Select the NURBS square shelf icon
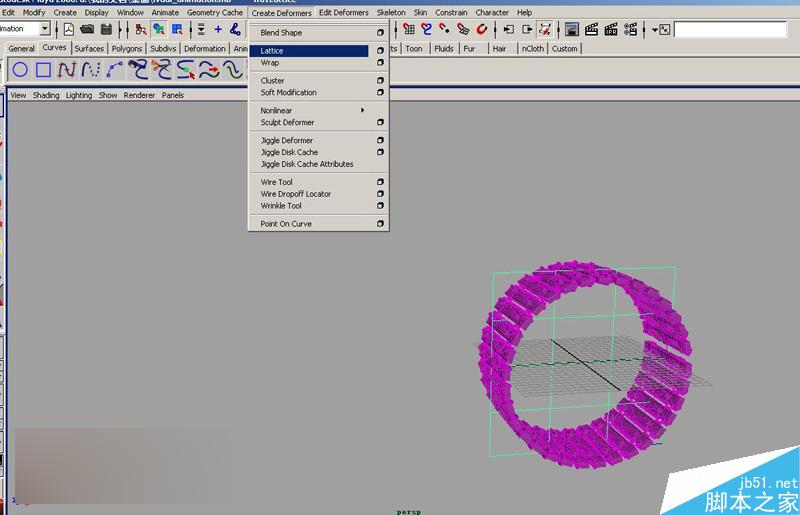The height and width of the screenshot is (515, 800). pyautogui.click(x=43, y=69)
